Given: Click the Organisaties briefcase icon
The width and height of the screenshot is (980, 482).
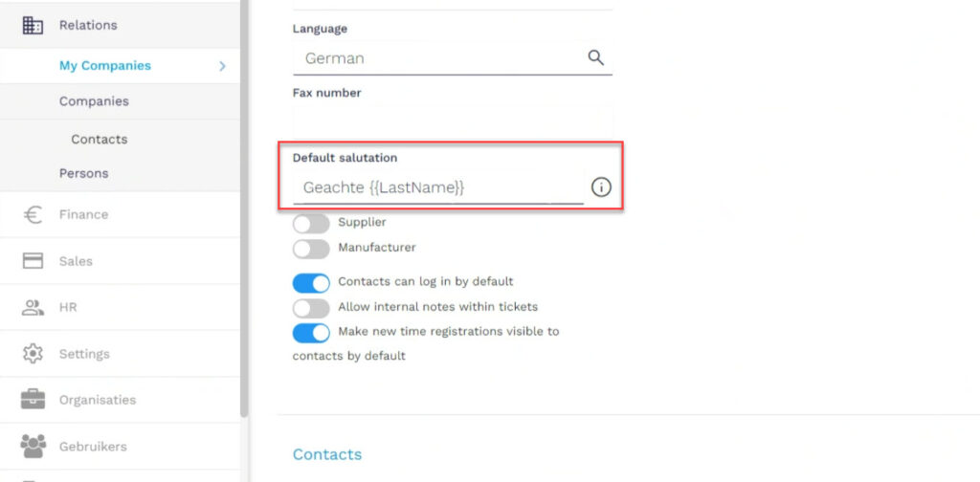Looking at the screenshot, I should pyautogui.click(x=33, y=400).
